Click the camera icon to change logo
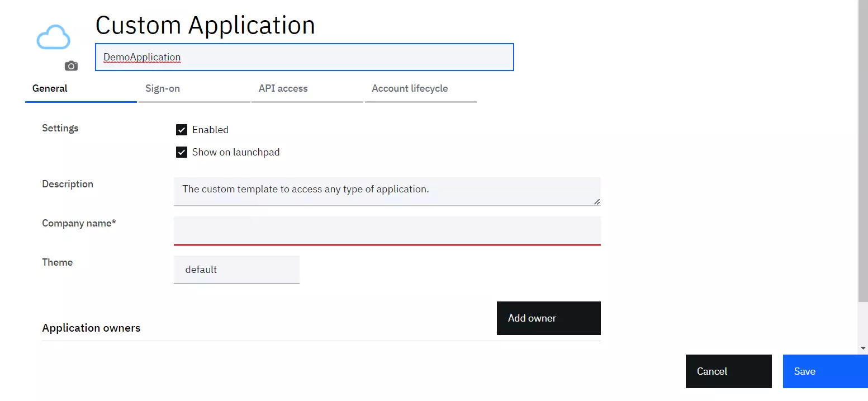This screenshot has width=868, height=401. (x=72, y=66)
